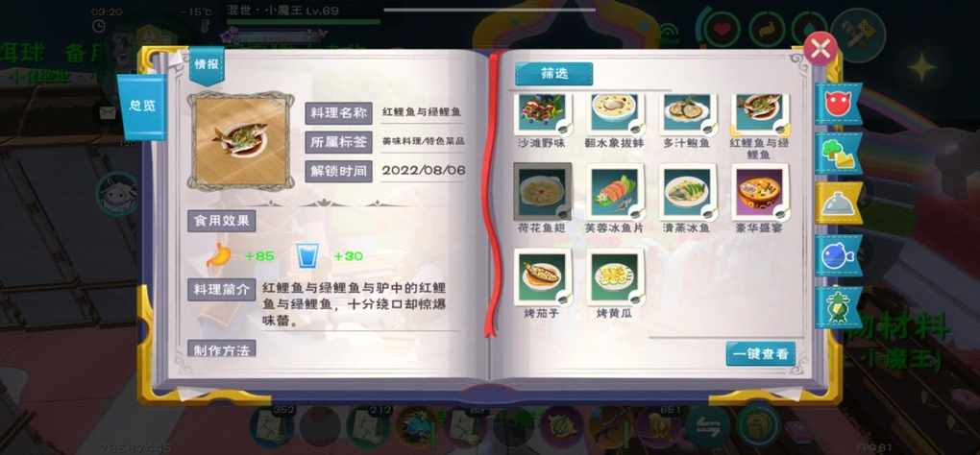Select the cloche cuisine bookmark
The image size is (980, 455).
pos(838,204)
